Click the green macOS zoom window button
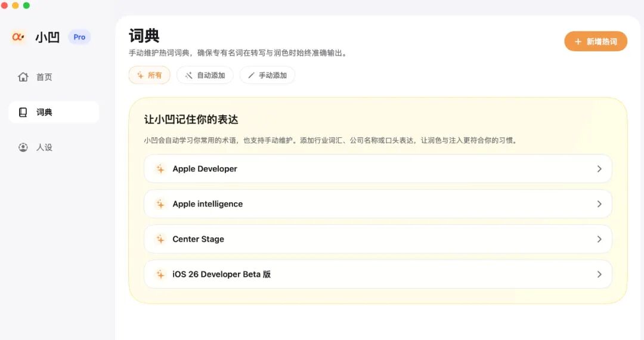This screenshot has height=340, width=644. coord(26,5)
